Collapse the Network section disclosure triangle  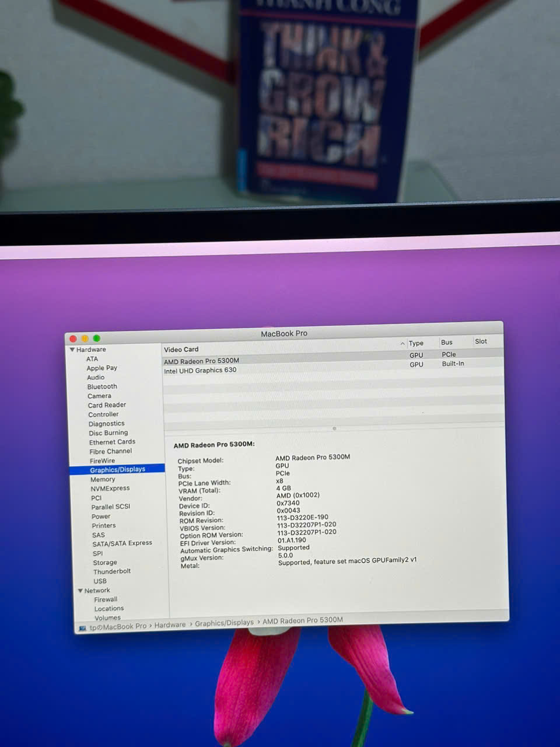tap(80, 591)
